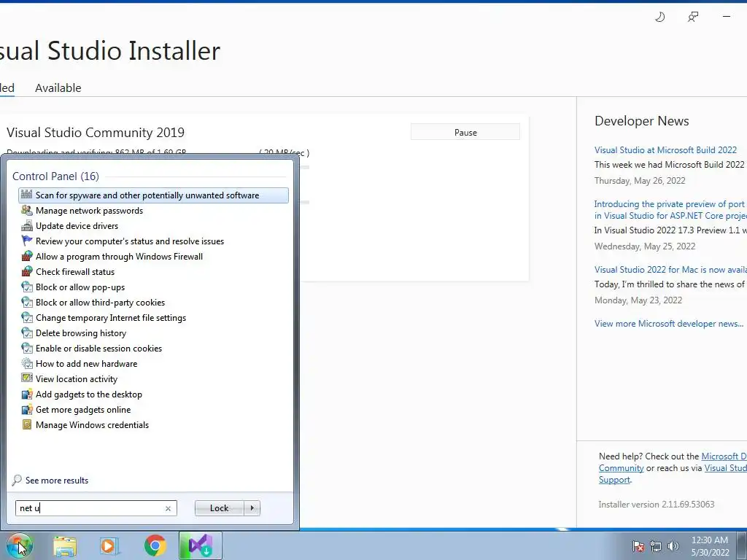Click the Block or allow pop-ups icon

pos(27,287)
